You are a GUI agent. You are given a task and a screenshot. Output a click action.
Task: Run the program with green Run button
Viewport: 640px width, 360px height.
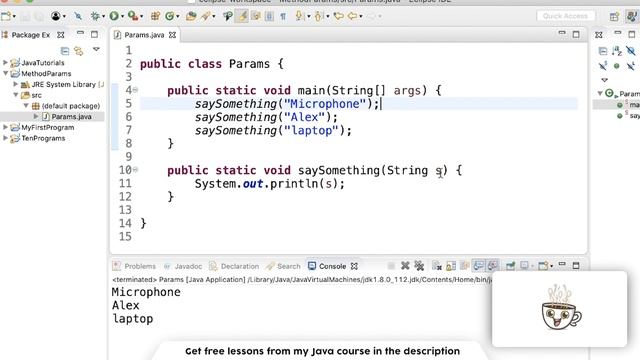pos(114,16)
